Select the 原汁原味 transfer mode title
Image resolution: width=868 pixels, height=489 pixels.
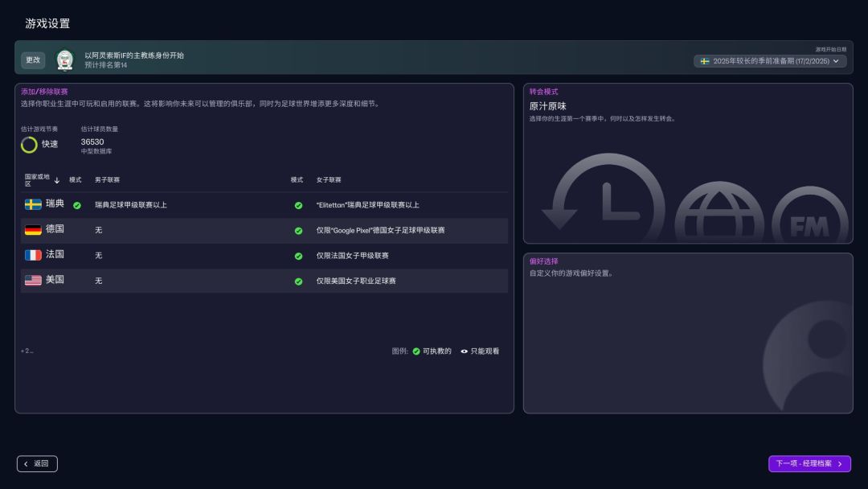(x=547, y=106)
